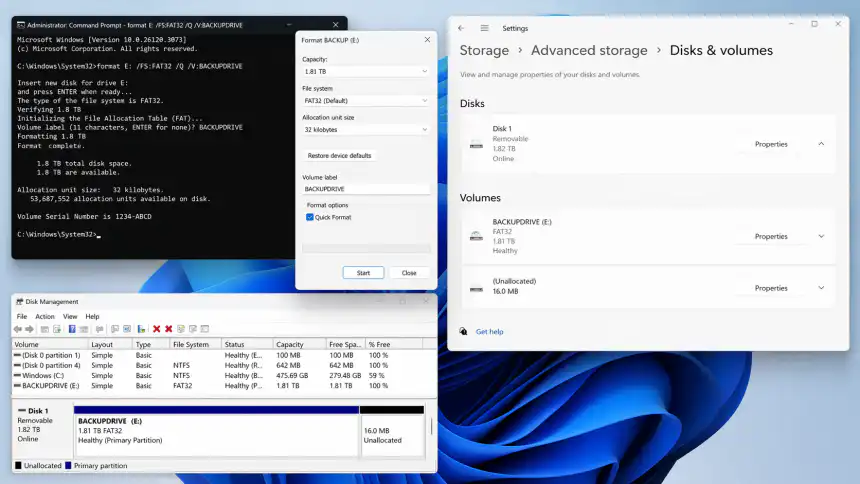The height and width of the screenshot is (484, 860).
Task: Click the BACKUPDRIVE (E:) drive icon in Settings
Action: click(x=476, y=237)
